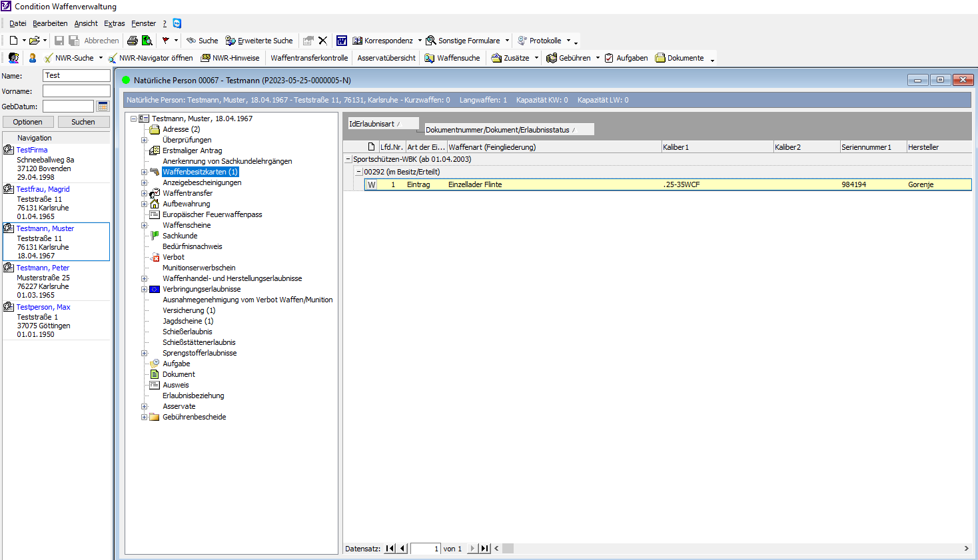Image resolution: width=978 pixels, height=560 pixels.
Task: Open the Korrespondenz dropdown arrow
Action: click(x=420, y=41)
